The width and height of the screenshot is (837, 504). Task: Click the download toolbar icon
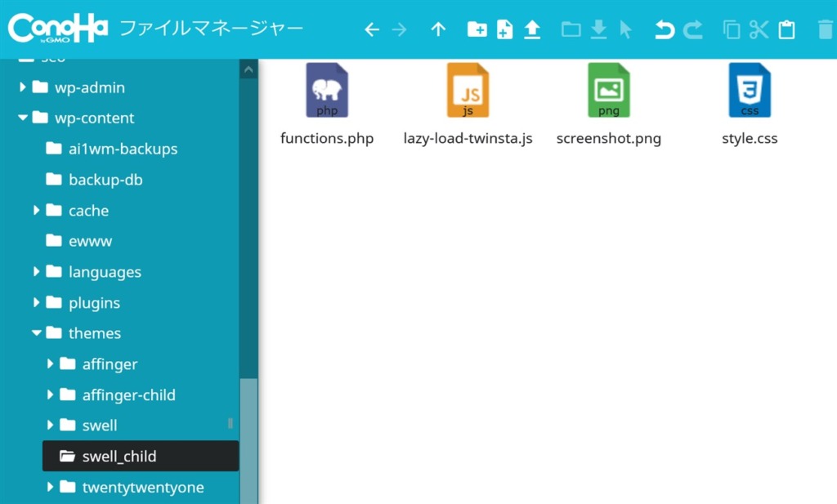pyautogui.click(x=598, y=29)
